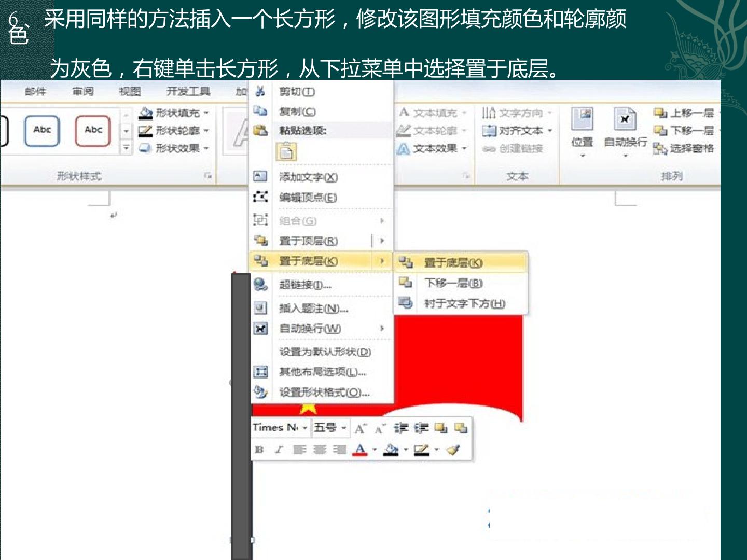
Task: Open the 置于顶层(R) submenu arrow
Action: (382, 241)
